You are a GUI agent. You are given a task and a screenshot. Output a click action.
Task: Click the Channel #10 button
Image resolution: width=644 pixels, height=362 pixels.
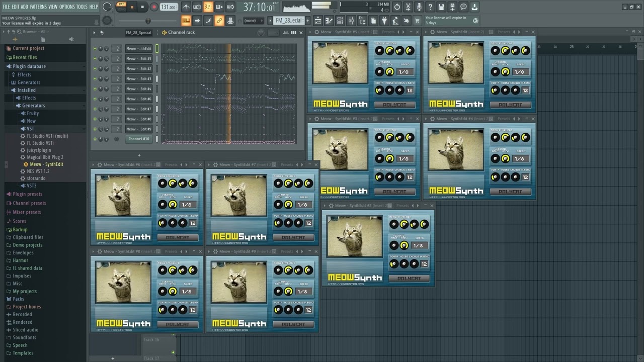138,139
